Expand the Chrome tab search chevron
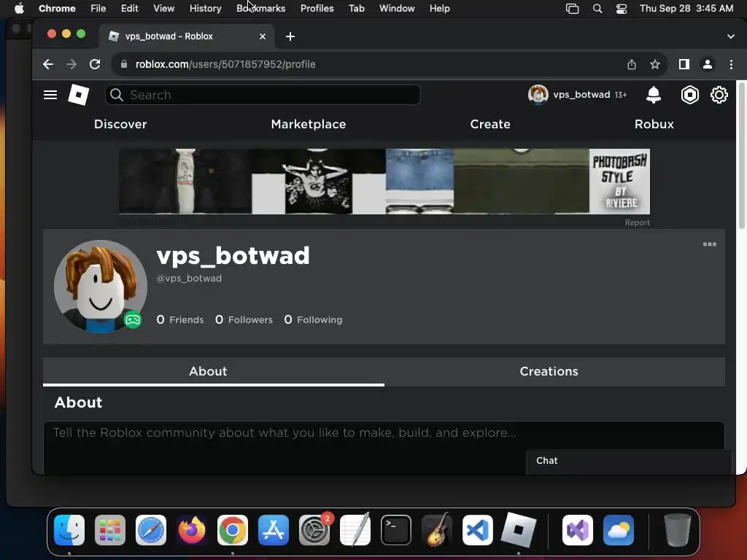 click(731, 36)
